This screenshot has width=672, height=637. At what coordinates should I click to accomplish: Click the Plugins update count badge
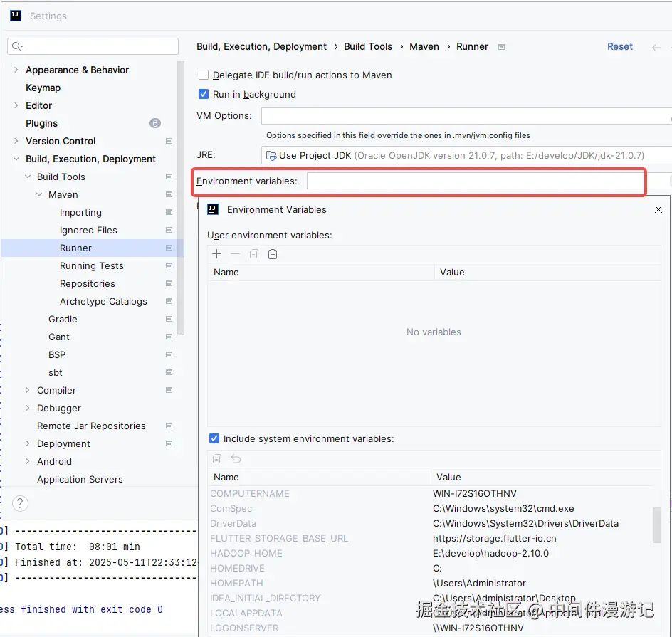(155, 123)
